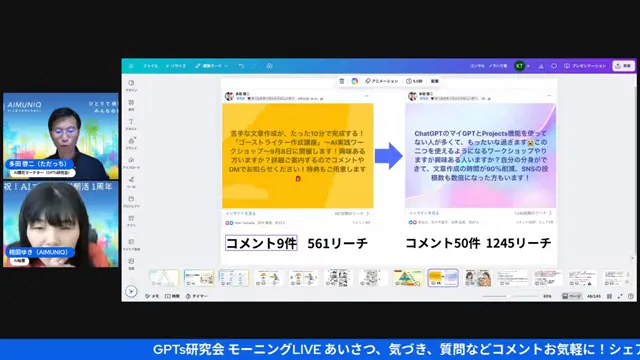Click インサイトを見る under the purple post
Viewport: 640px width, 360px height.
coord(424,213)
